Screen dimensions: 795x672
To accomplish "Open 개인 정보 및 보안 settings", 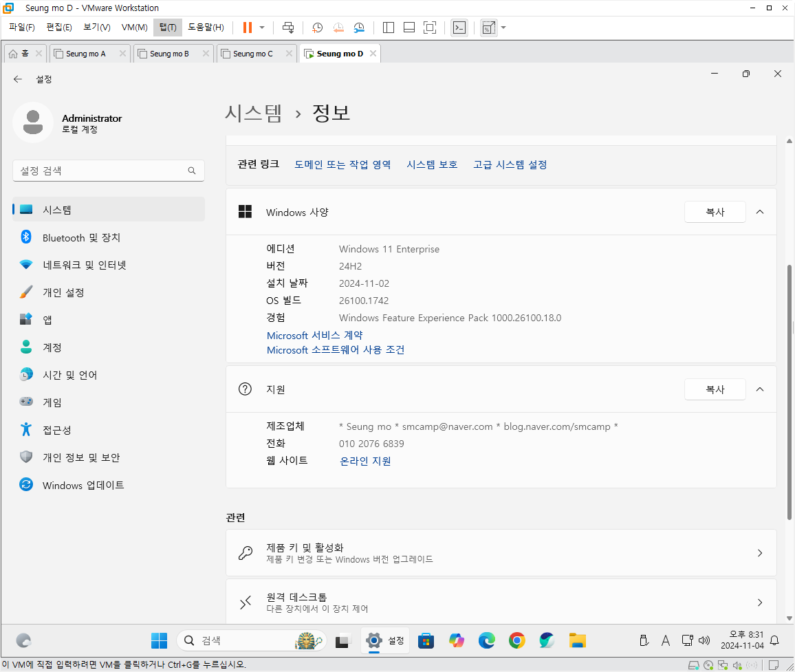I will 109,457.
